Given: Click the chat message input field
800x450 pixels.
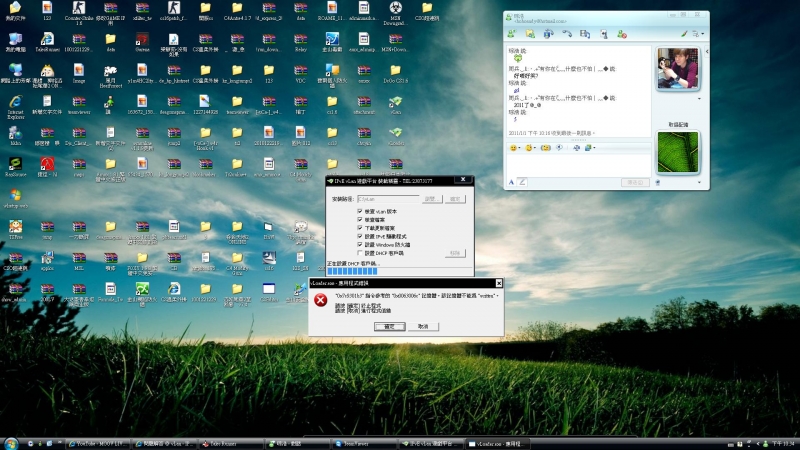Looking at the screenshot, I should 575,166.
